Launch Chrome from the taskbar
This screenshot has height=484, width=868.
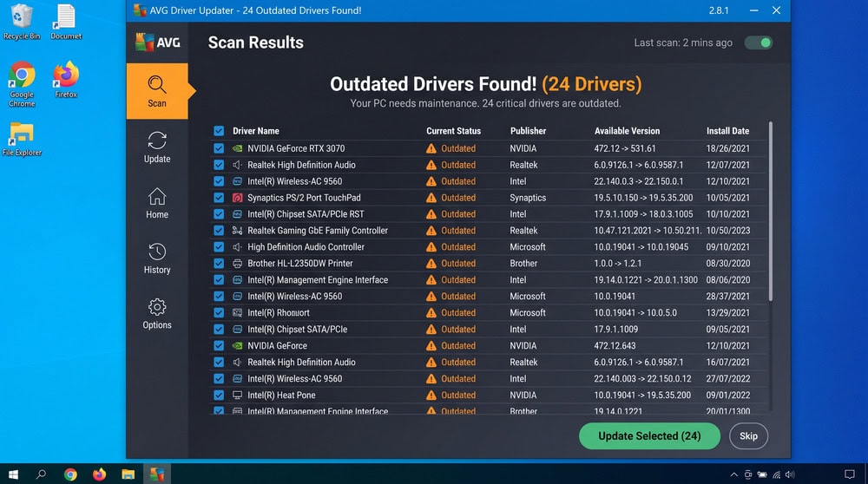70,474
